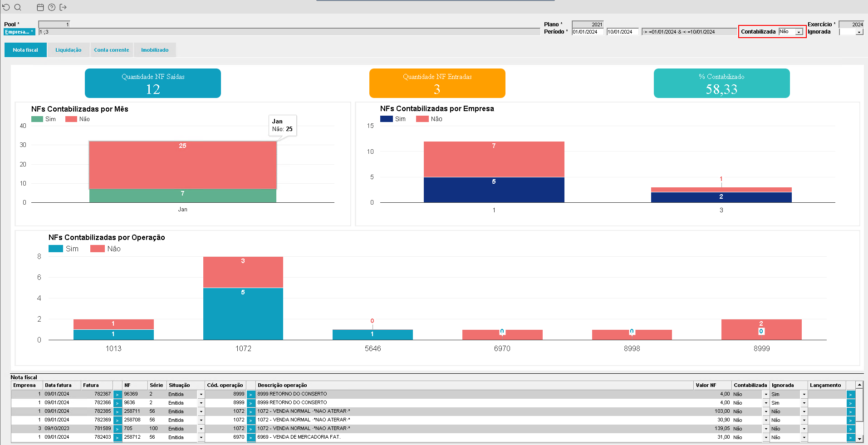Switch to the Imobilizado tab
Screen dimensions: 868x445
pyautogui.click(x=155, y=50)
